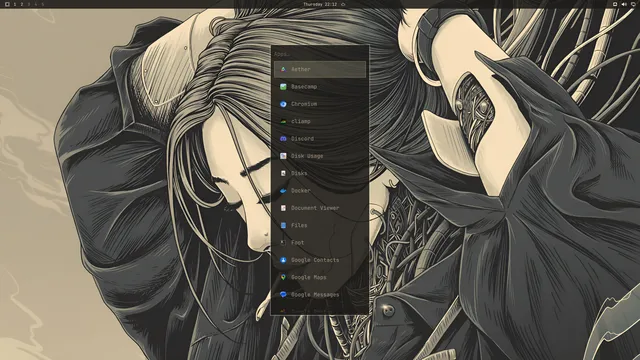Screen dimensions: 640x360
Task: Open Files via its blue folder icon
Action: pos(283,225)
